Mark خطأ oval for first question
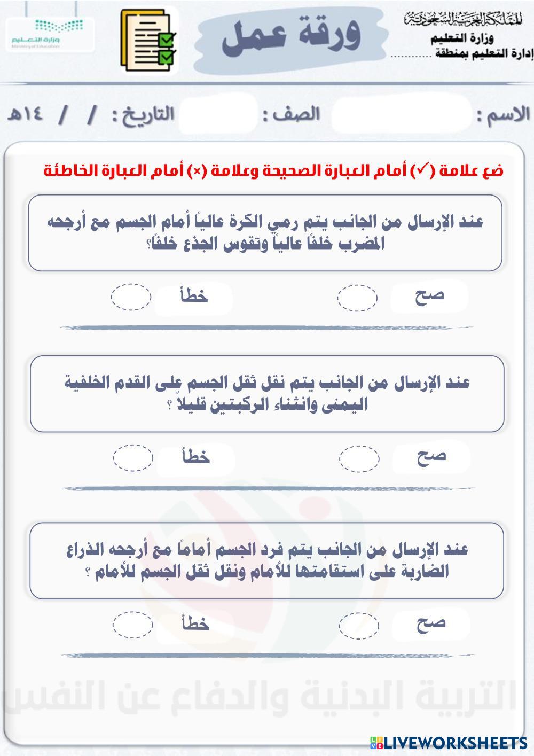 131,297
